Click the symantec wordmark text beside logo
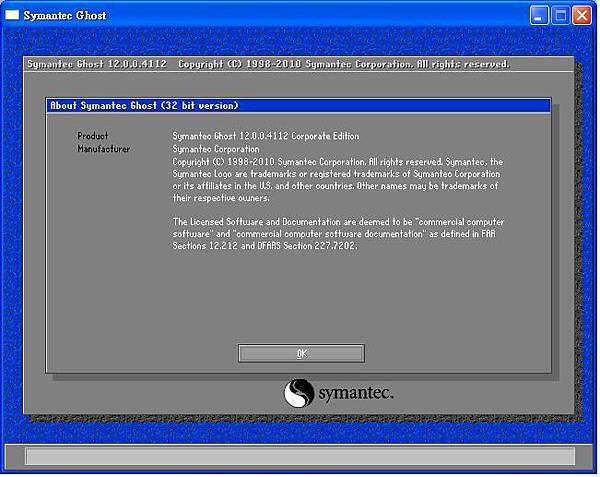This screenshot has width=600, height=477. [x=356, y=393]
